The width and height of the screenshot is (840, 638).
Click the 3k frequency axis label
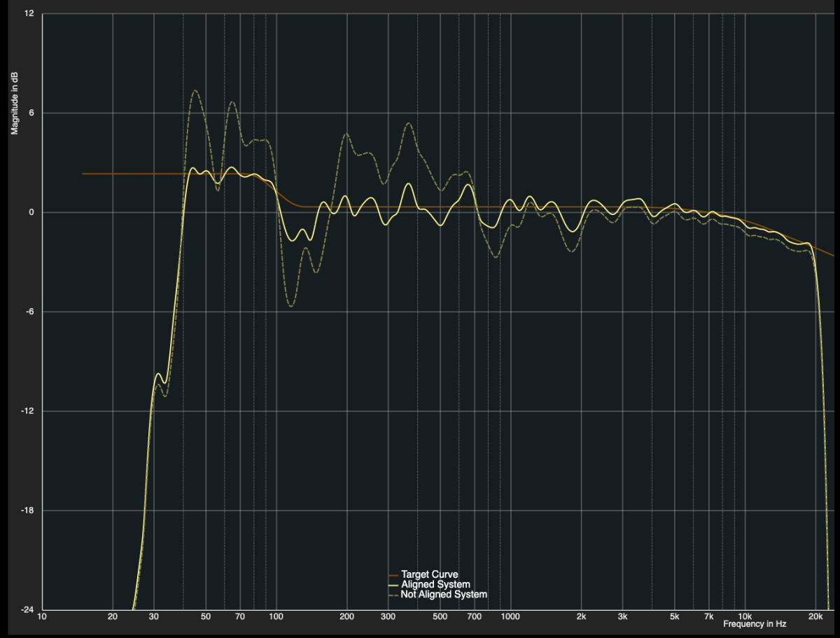[622, 617]
